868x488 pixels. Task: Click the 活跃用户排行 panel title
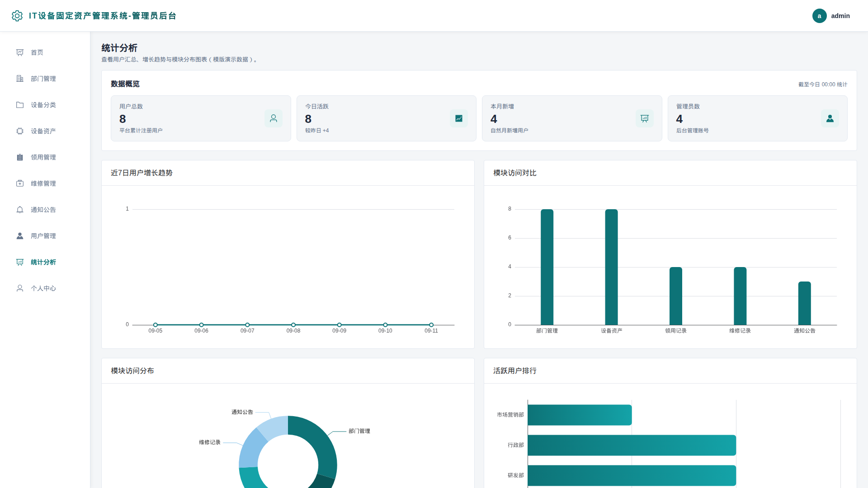(515, 371)
